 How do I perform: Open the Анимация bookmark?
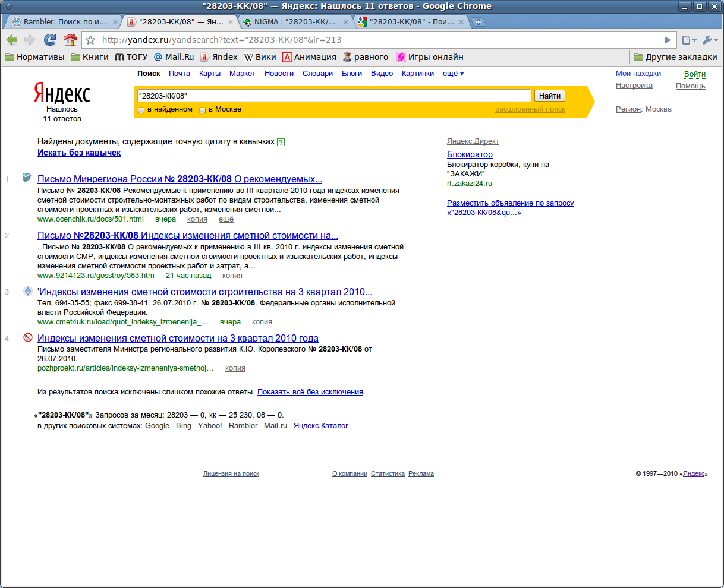[x=309, y=57]
